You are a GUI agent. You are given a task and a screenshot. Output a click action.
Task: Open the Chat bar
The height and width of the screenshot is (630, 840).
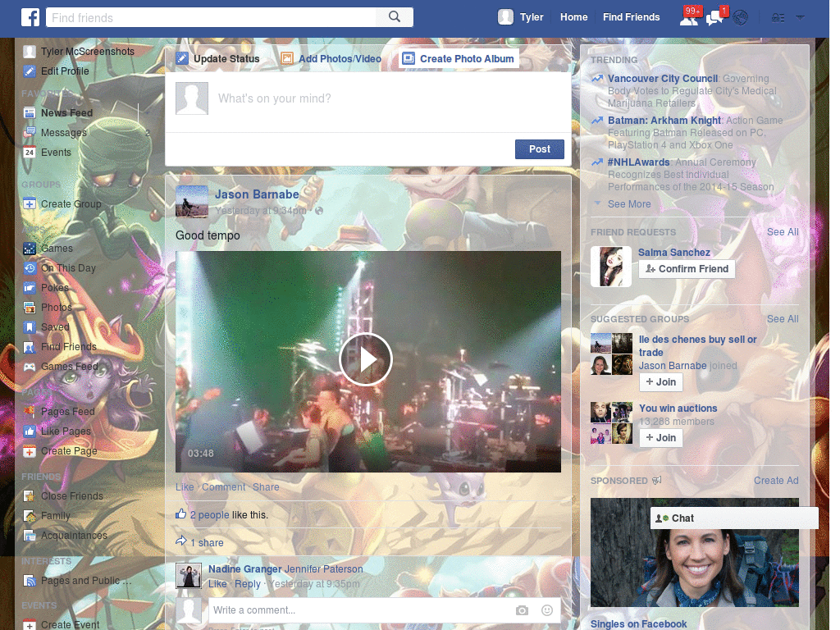click(x=734, y=518)
